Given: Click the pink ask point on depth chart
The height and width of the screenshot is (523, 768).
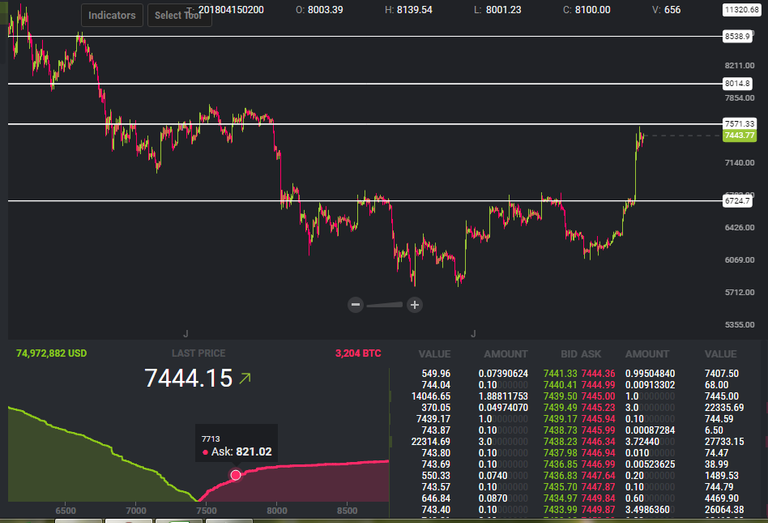Looking at the screenshot, I should [x=236, y=475].
